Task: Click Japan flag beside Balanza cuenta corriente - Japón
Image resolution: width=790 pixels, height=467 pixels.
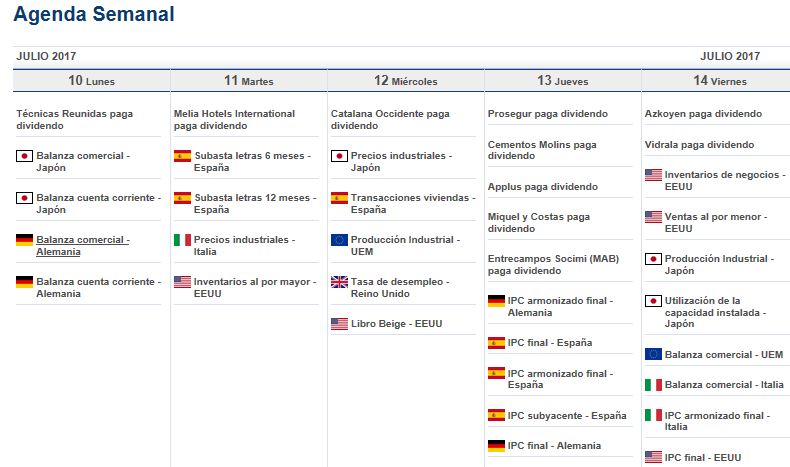Action: click(24, 198)
